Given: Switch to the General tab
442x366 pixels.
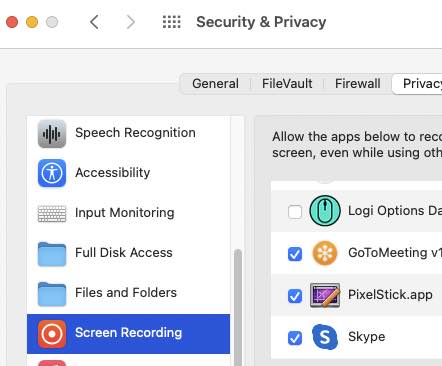Looking at the screenshot, I should 215,84.
